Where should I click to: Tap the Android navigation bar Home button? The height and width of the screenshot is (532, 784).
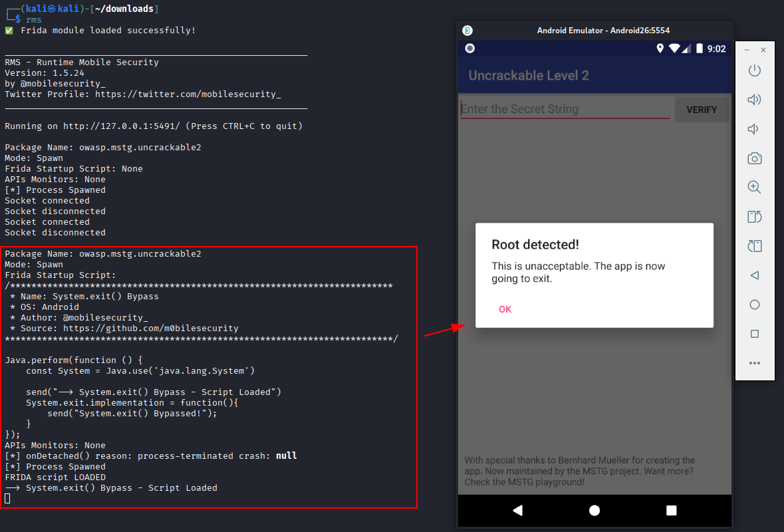click(594, 510)
